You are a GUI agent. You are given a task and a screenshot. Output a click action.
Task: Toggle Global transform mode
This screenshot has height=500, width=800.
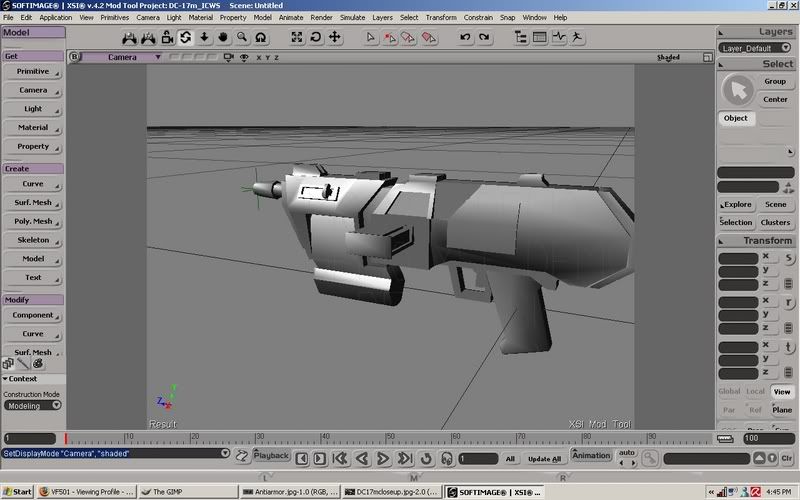coord(729,391)
